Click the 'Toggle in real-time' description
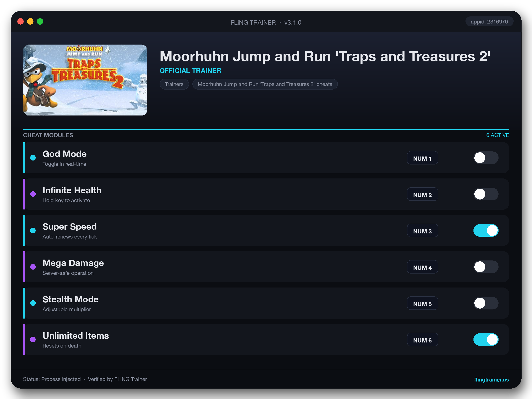Screen dimensions: 532x399 (64, 164)
